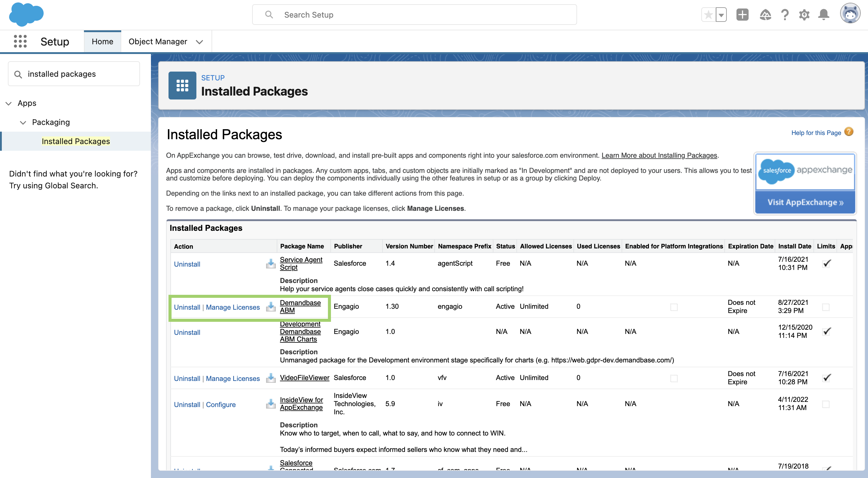This screenshot has width=868, height=478.
Task: Open InsideView for AppExchange package link
Action: pos(301,404)
